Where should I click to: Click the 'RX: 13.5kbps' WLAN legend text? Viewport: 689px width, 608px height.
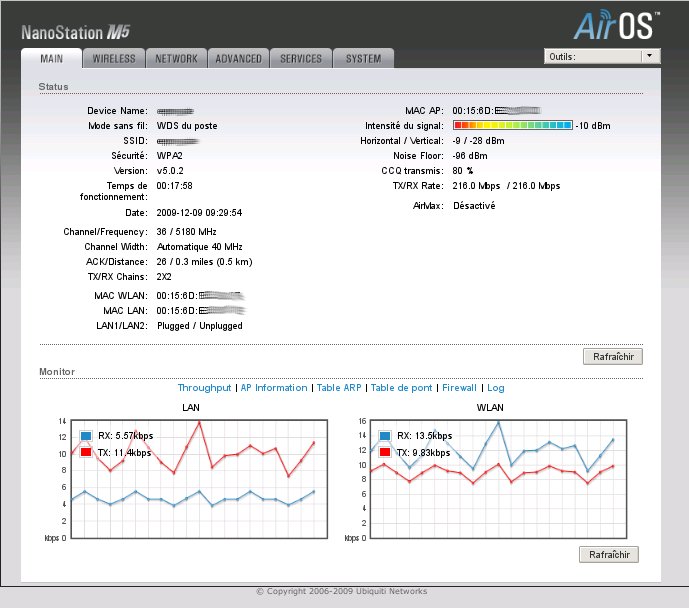pos(424,436)
